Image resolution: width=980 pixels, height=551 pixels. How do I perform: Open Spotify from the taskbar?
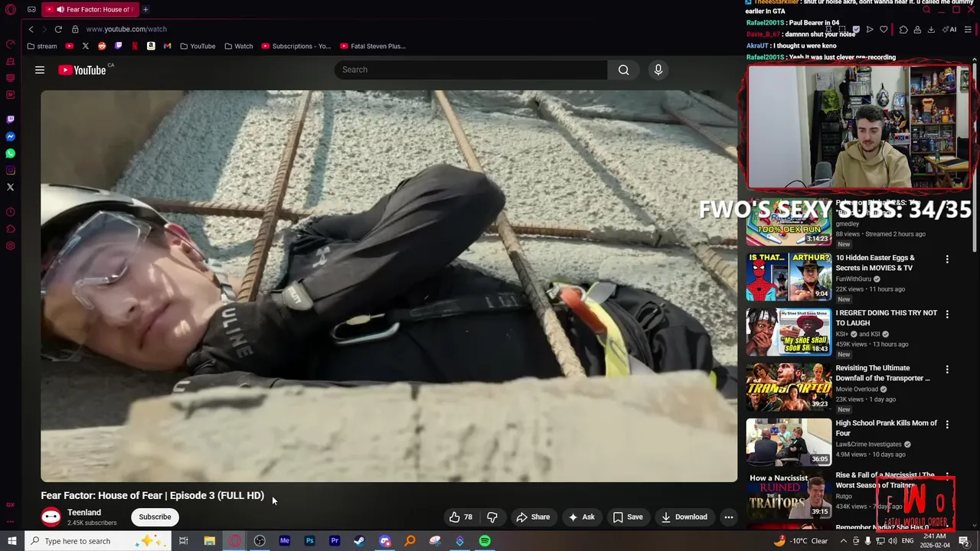(485, 541)
